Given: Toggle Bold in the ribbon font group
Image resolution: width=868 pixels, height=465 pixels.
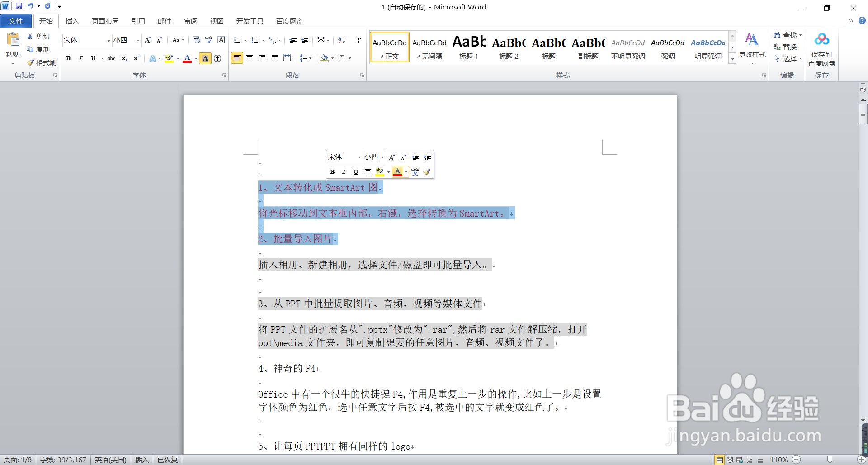Looking at the screenshot, I should 69,58.
